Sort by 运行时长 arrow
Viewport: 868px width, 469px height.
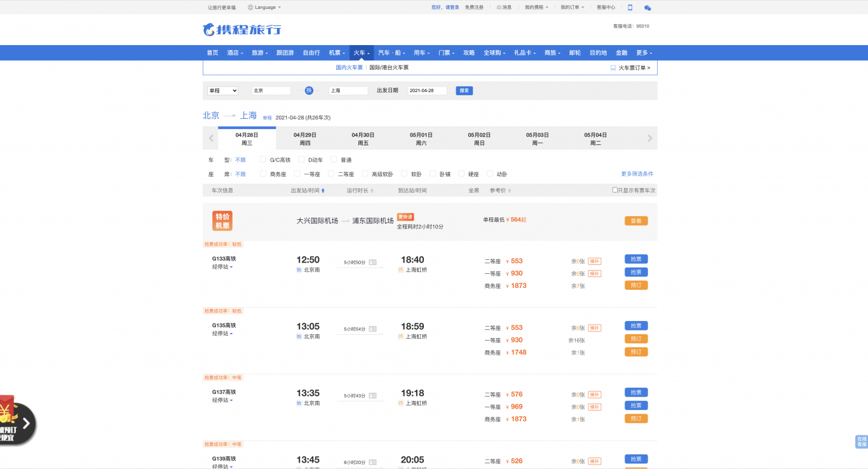pyautogui.click(x=372, y=190)
